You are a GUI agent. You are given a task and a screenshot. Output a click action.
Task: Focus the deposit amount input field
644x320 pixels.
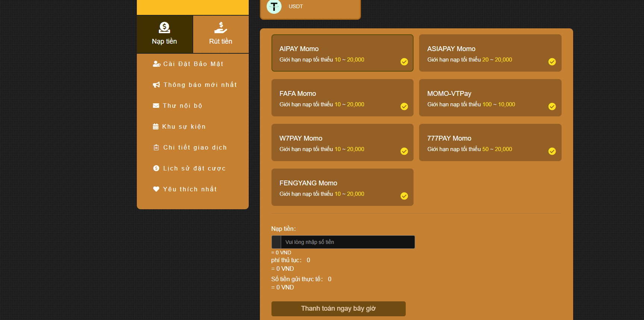click(347, 242)
